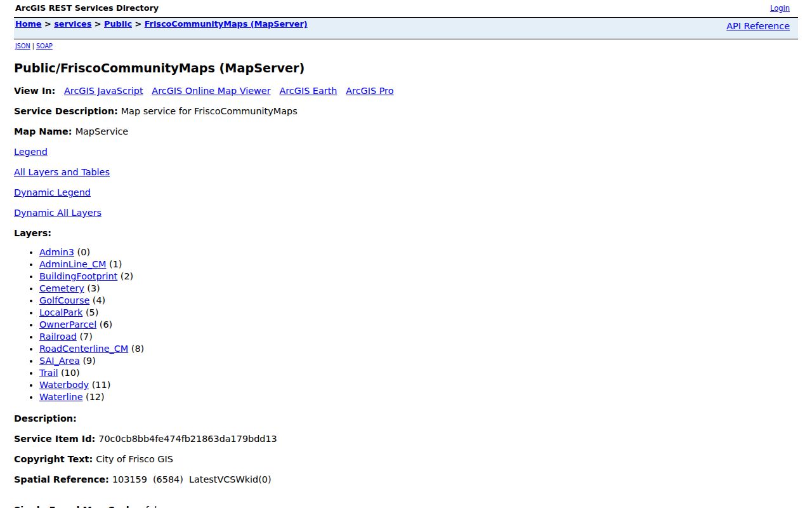Image resolution: width=812 pixels, height=508 pixels.
Task: Open the API Reference link
Action: [x=758, y=26]
